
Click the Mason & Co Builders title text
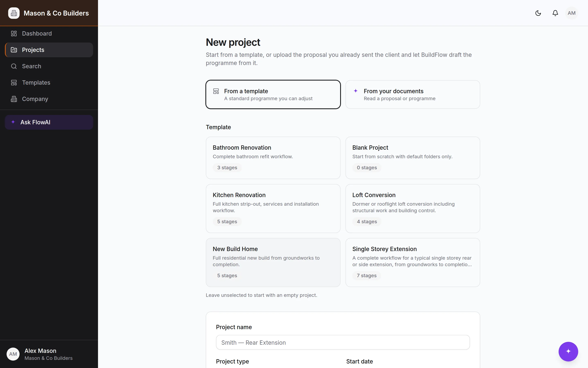(56, 13)
